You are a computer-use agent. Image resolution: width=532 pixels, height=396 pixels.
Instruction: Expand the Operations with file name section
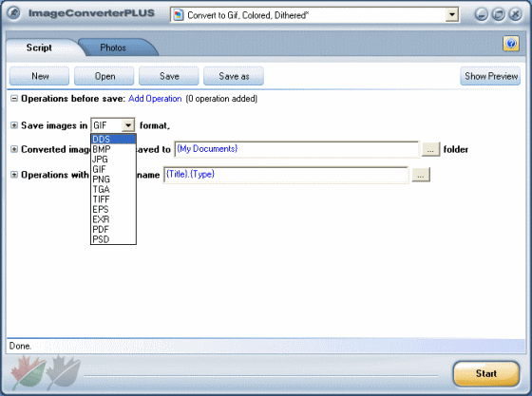pyautogui.click(x=14, y=175)
